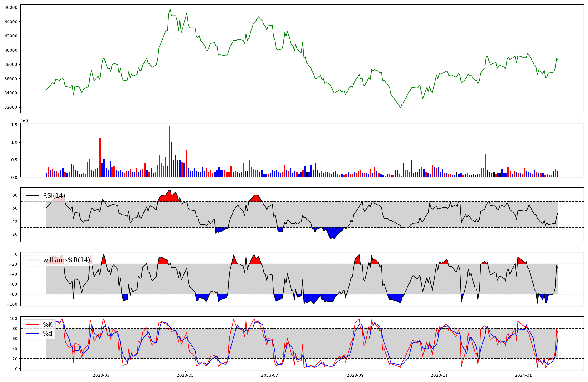Click the 46000 price axis tick label
Screen dimensions: 588x382
[x=11, y=7]
